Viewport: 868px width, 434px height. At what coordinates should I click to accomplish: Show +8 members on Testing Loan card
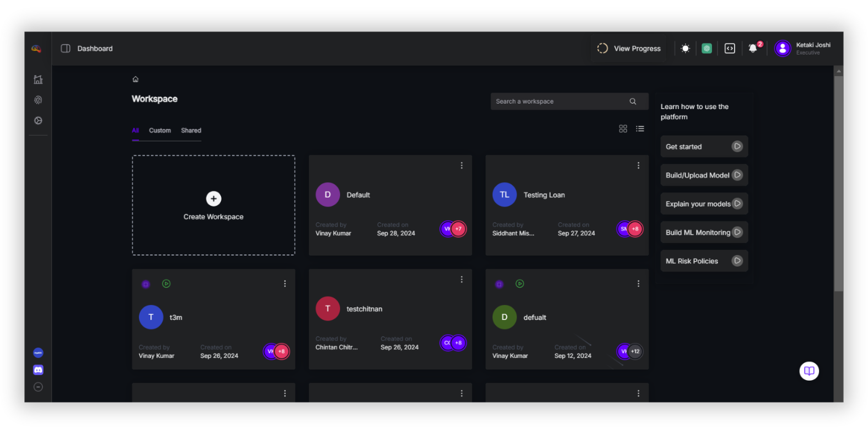(635, 229)
